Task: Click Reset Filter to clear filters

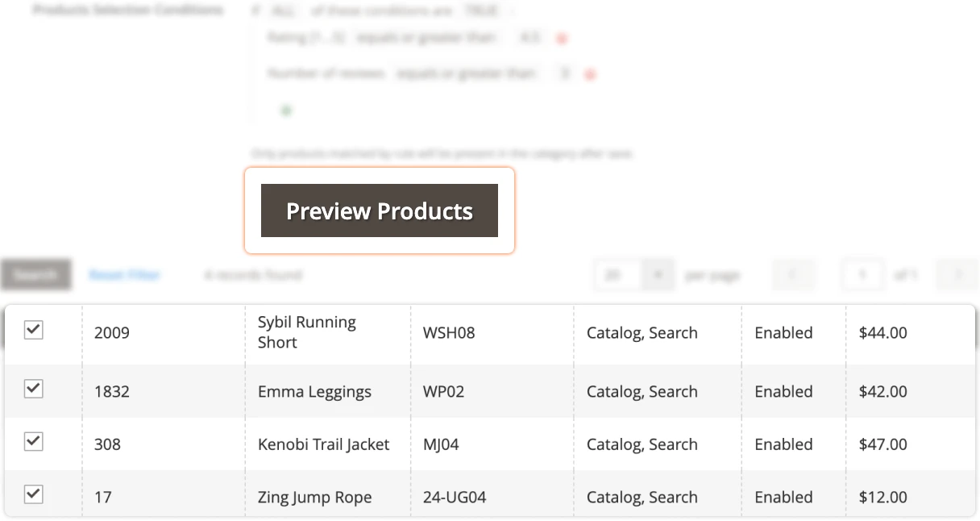Action: click(125, 274)
